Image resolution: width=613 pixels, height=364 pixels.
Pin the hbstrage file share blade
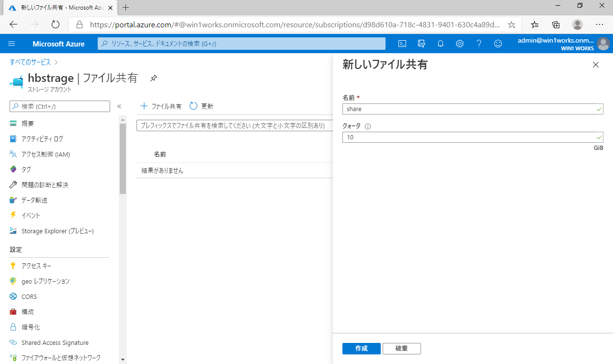pyautogui.click(x=153, y=78)
